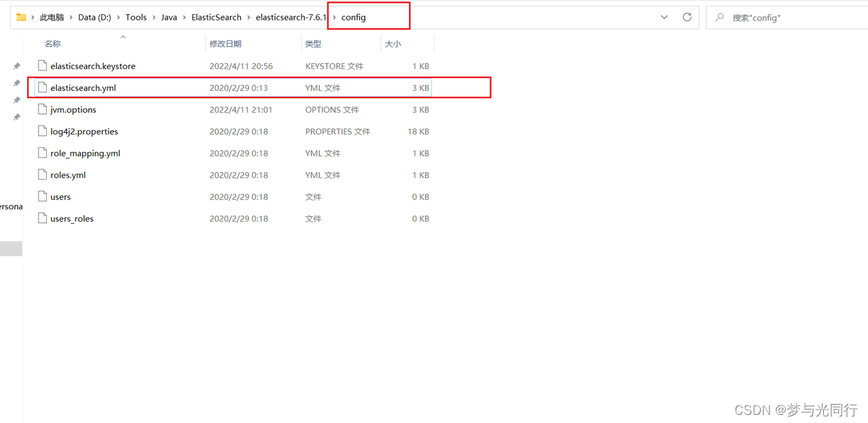Viewport: 868px width, 423px height.
Task: Click the size cell of users_roles
Action: click(x=420, y=218)
